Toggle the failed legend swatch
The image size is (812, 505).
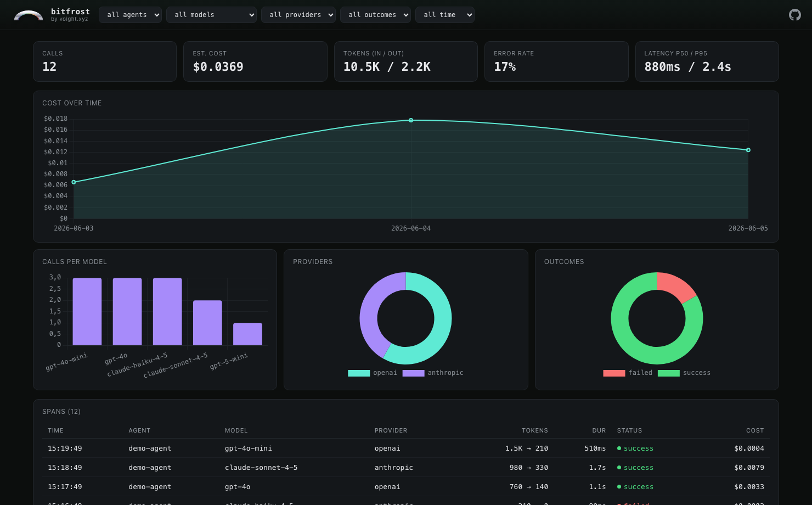point(614,373)
